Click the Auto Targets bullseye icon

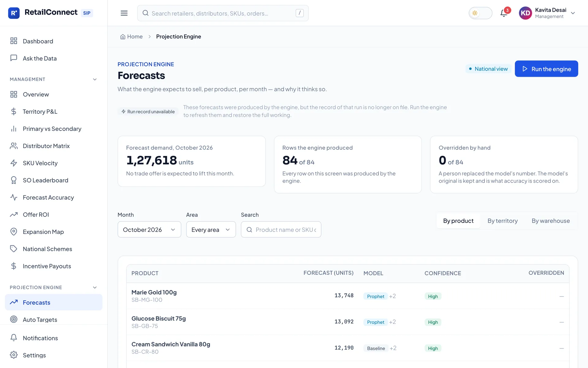click(14, 319)
